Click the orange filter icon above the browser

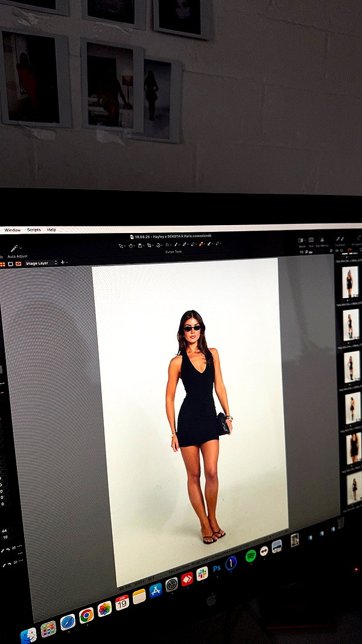(x=350, y=250)
